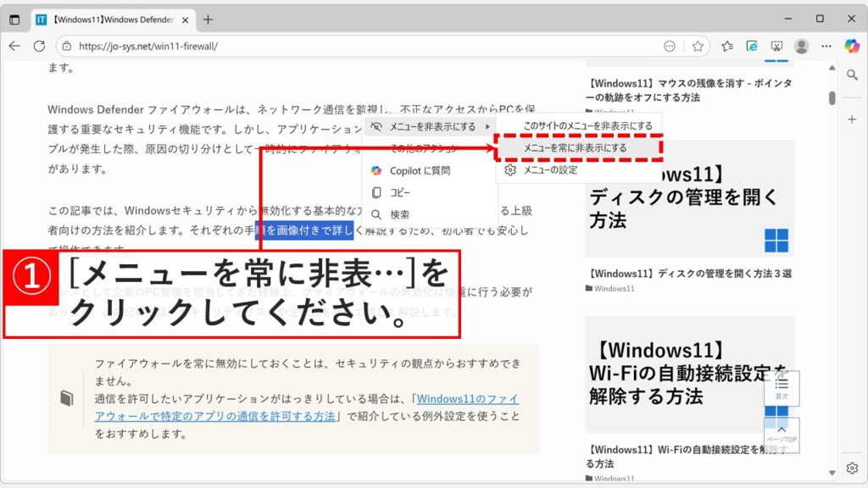Open sidebar search with the magnifier icon
The width and height of the screenshot is (868, 488).
click(852, 74)
